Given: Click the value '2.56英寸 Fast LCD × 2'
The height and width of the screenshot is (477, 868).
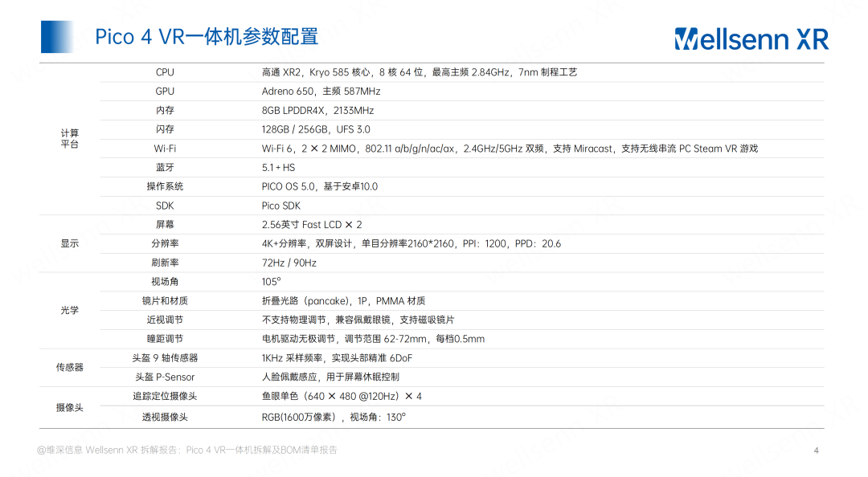Looking at the screenshot, I should coord(312,225).
